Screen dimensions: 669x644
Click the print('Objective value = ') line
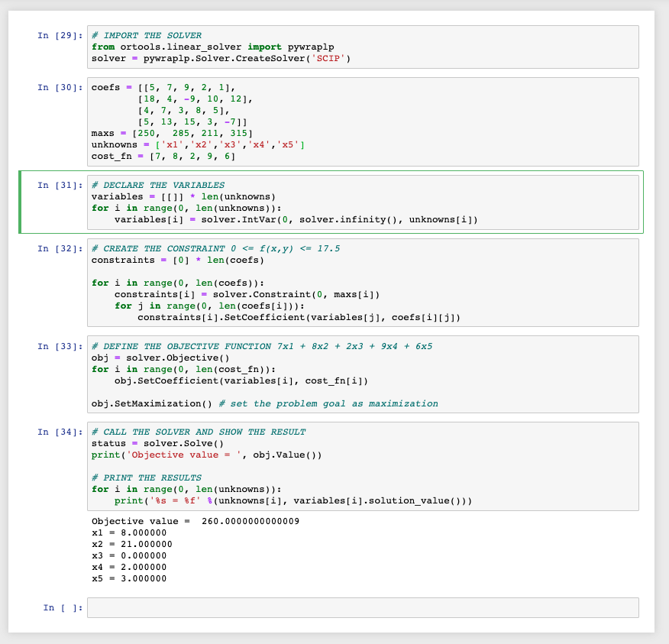click(x=206, y=455)
